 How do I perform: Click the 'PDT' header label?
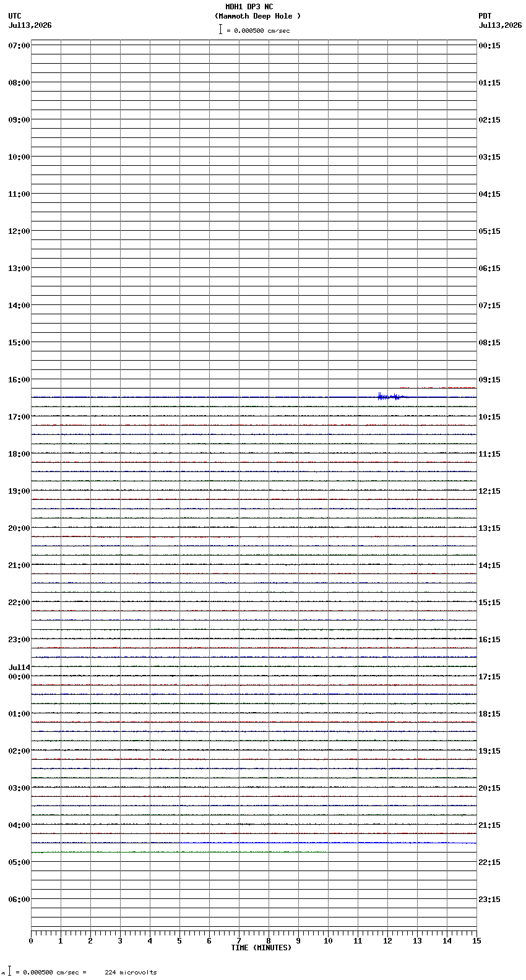pyautogui.click(x=485, y=16)
